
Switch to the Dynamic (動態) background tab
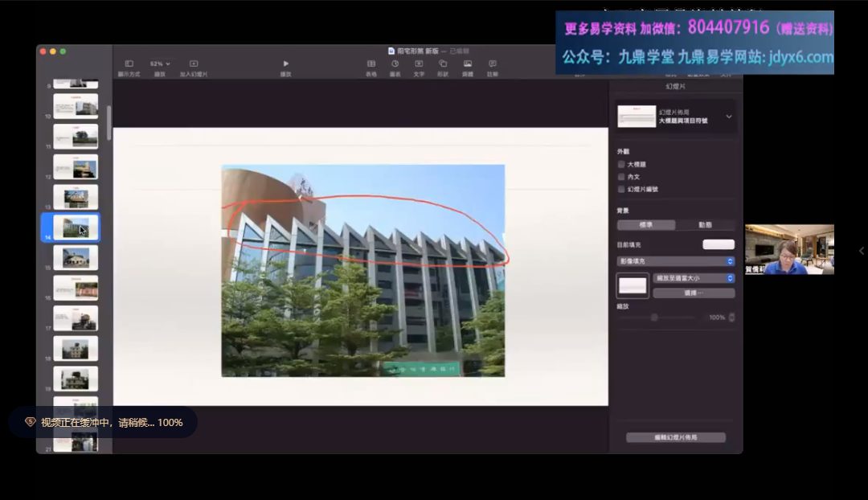coord(705,225)
